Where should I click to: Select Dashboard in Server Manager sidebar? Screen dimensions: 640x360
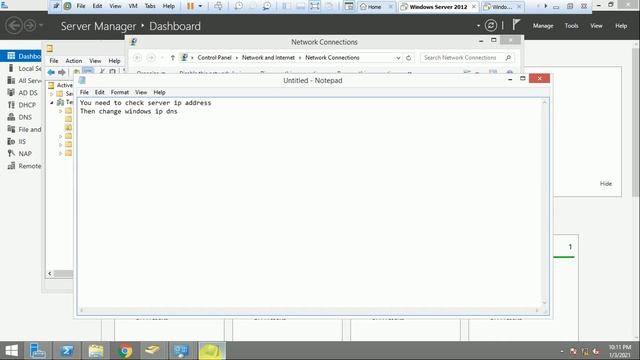pyautogui.click(x=21, y=56)
